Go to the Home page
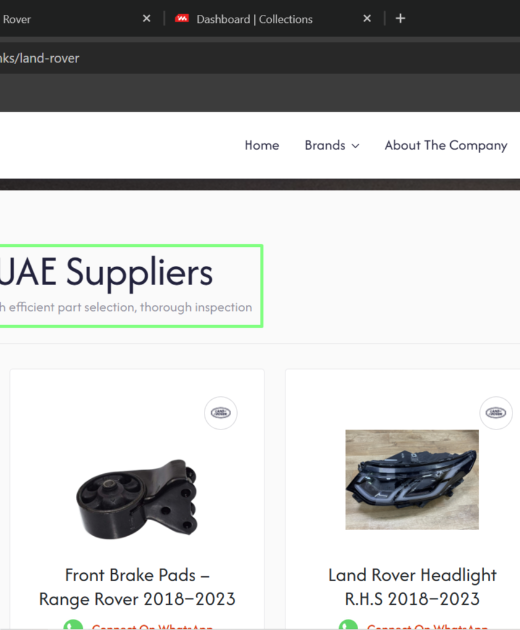The width and height of the screenshot is (520, 630). pyautogui.click(x=262, y=145)
